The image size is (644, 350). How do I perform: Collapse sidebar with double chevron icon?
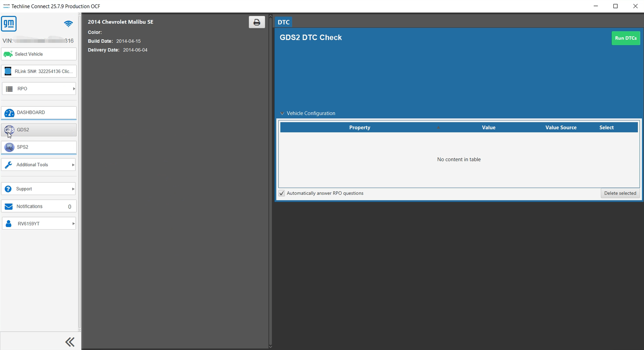70,342
